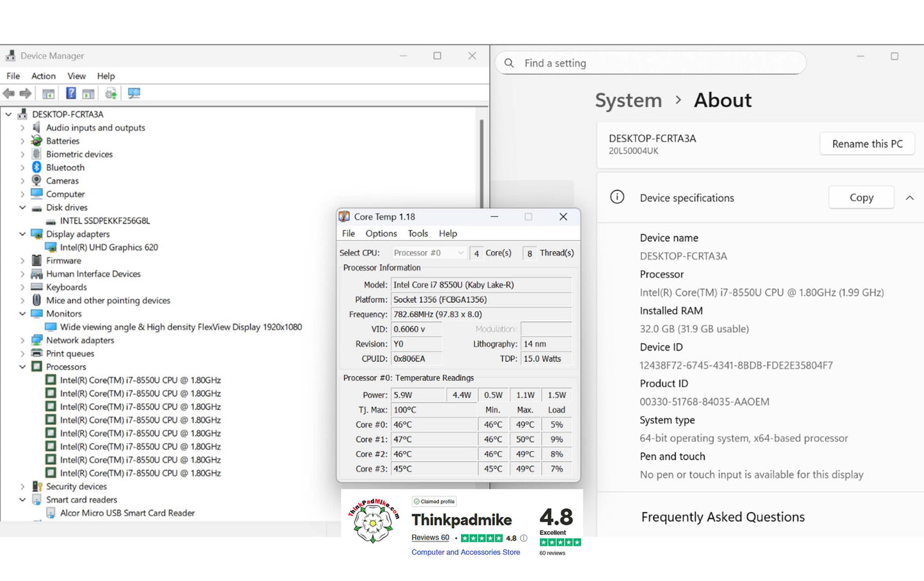Click the Frequency value 782.68MHz
The image size is (924, 581).
(481, 314)
